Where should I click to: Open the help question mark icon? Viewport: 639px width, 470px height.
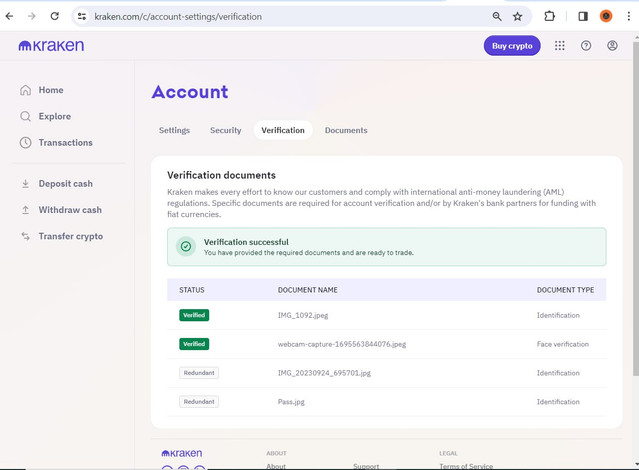point(586,46)
